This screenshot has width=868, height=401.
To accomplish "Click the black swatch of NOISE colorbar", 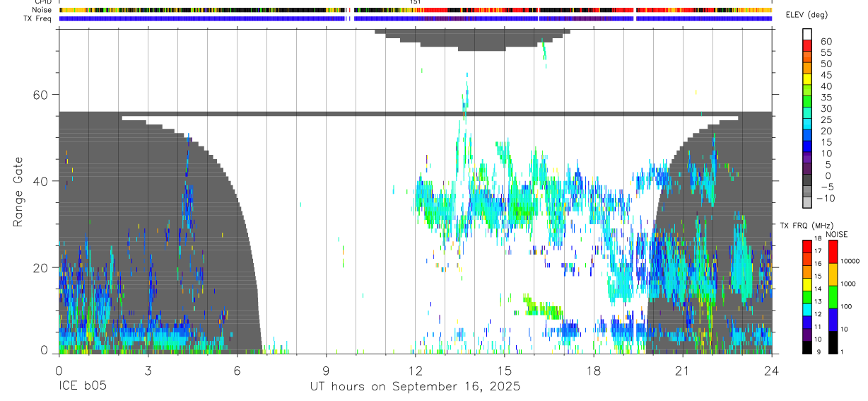I will [x=833, y=342].
